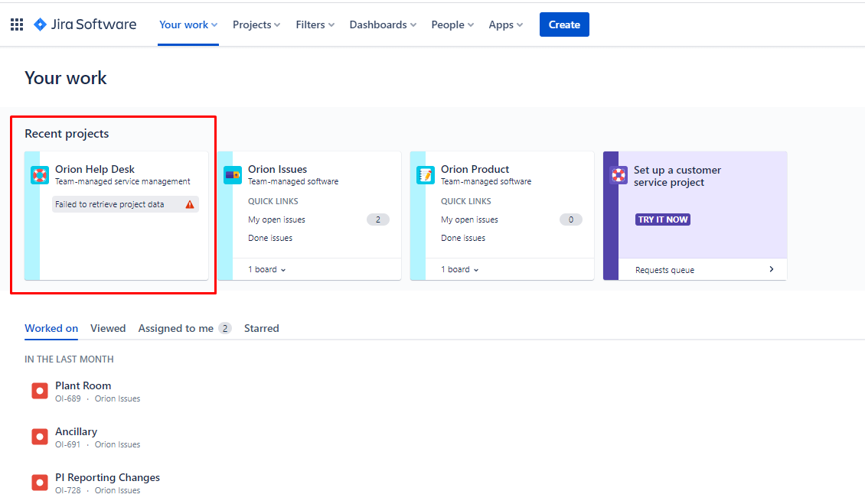865x504 pixels.
Task: Click the issue count badge 2 in Orion Issues
Action: pos(378,219)
